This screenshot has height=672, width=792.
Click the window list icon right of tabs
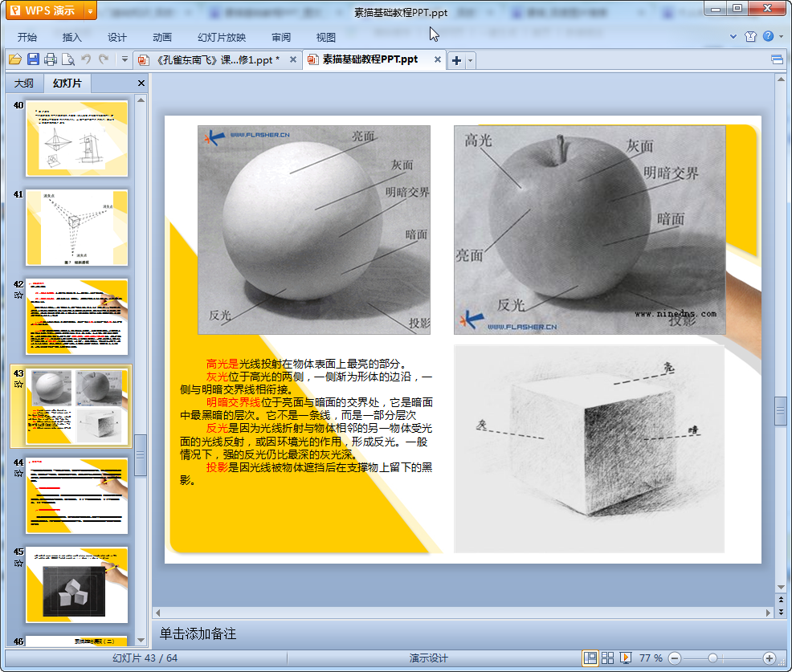[777, 60]
